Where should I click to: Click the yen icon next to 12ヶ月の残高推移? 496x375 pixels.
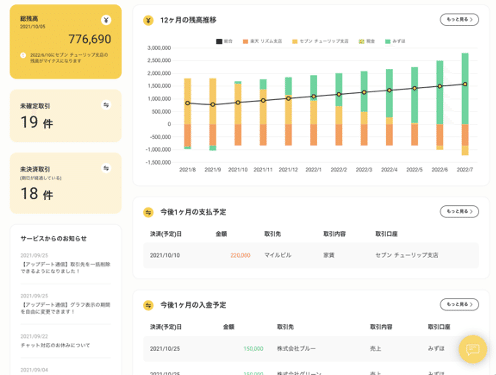point(148,21)
